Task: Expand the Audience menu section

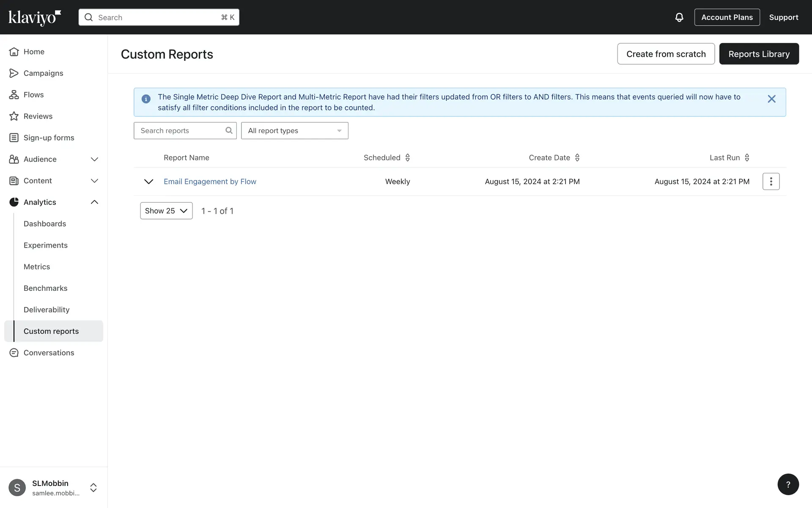Action: [94, 160]
